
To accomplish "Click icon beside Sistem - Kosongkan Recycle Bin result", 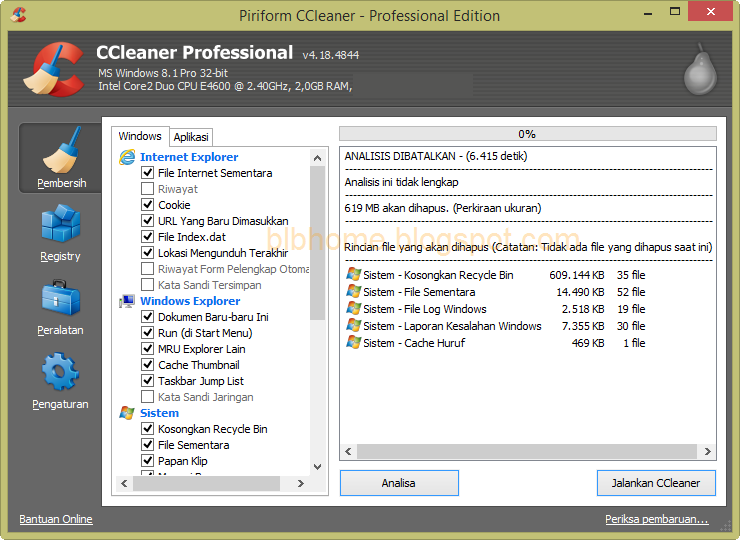I will tap(353, 274).
